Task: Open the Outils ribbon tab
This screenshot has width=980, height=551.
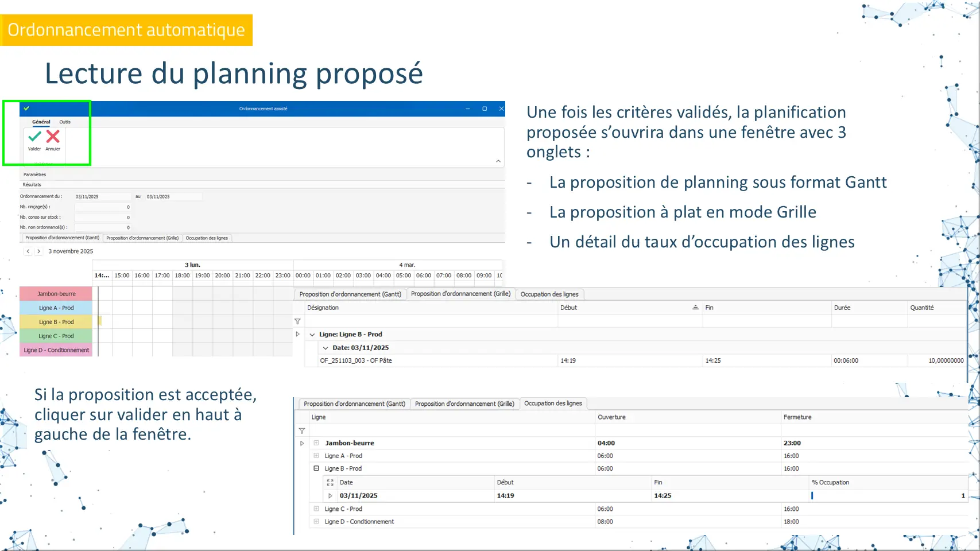Action: click(x=65, y=122)
